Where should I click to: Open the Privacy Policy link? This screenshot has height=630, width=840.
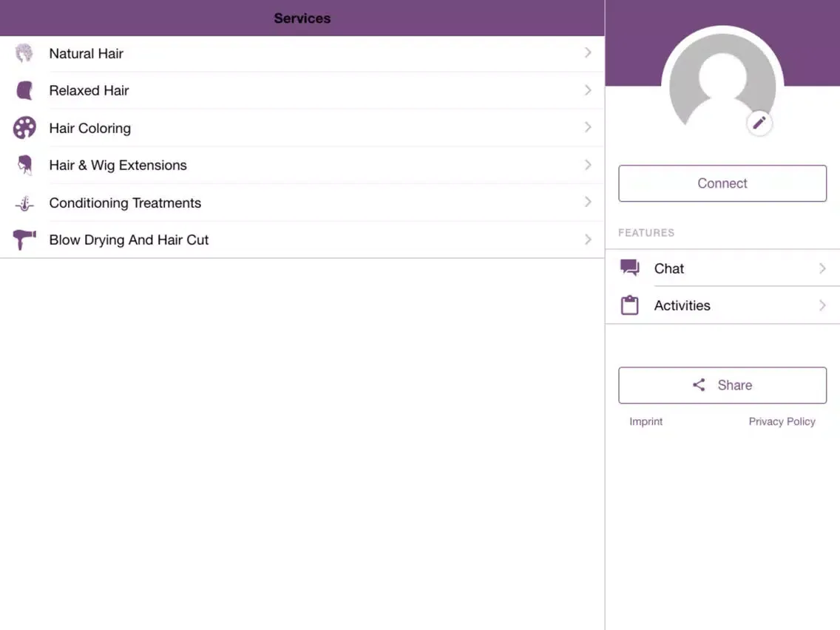(782, 421)
